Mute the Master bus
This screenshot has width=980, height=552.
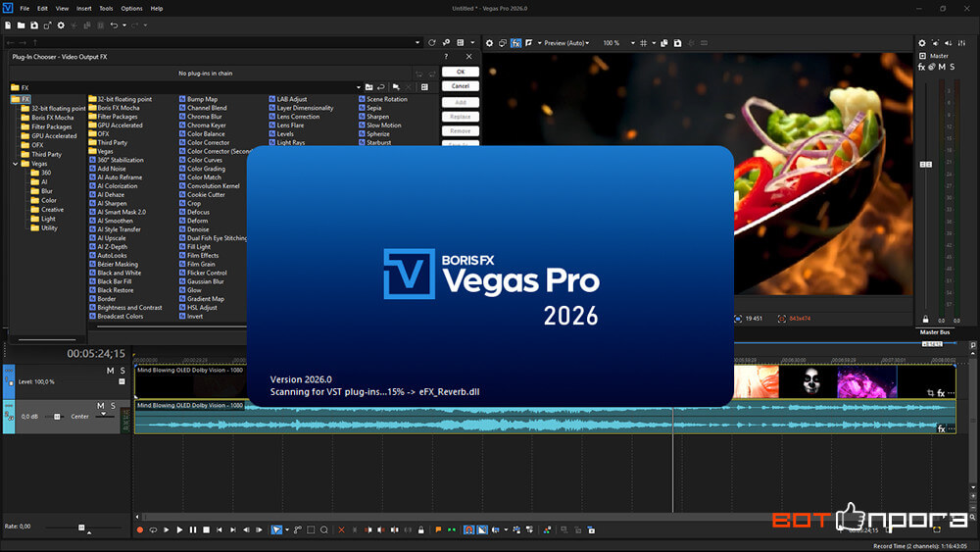(x=941, y=67)
